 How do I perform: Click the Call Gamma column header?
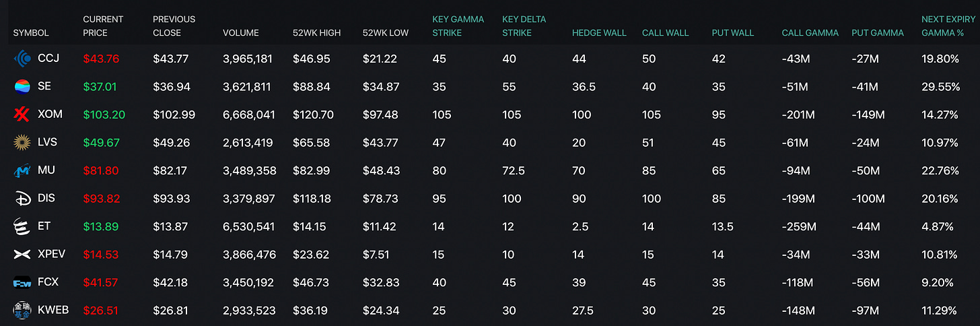(x=810, y=33)
